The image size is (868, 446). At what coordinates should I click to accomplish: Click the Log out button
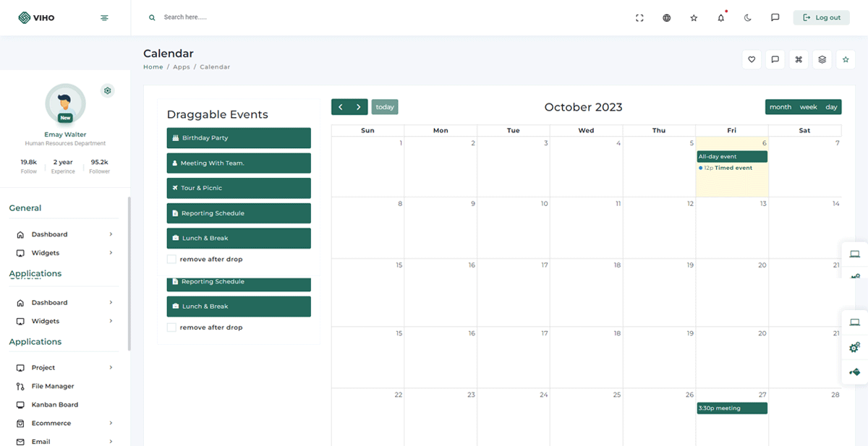tap(821, 18)
